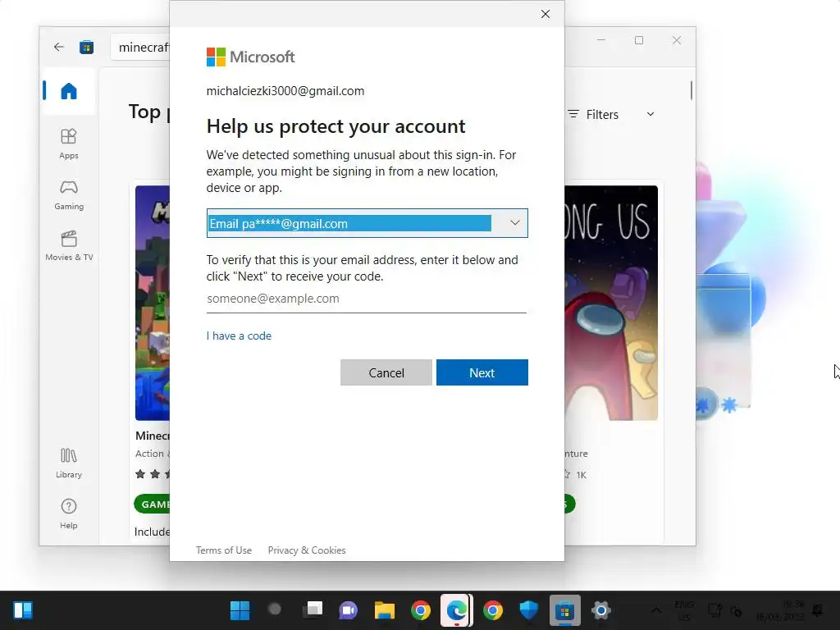The height and width of the screenshot is (630, 840).
Task: Open Help in Store sidebar
Action: pyautogui.click(x=69, y=514)
